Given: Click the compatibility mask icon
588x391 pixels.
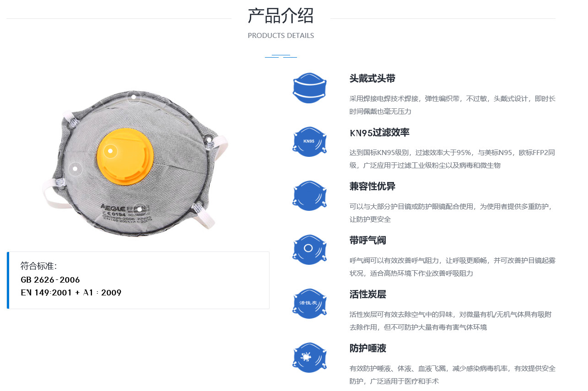Looking at the screenshot, I should click(x=310, y=196).
